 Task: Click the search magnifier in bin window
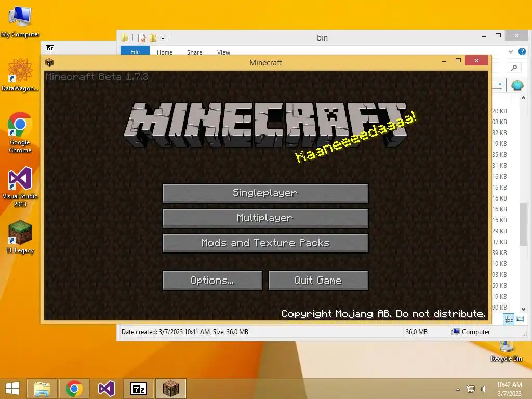[x=514, y=68]
